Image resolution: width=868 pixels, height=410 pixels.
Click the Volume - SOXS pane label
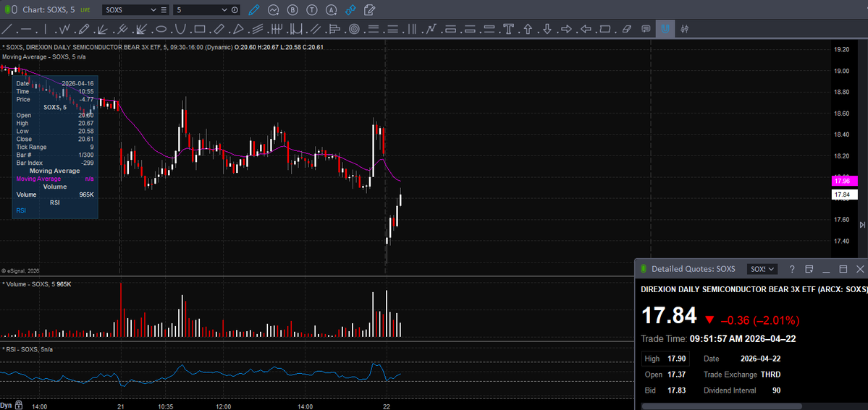pyautogui.click(x=36, y=284)
